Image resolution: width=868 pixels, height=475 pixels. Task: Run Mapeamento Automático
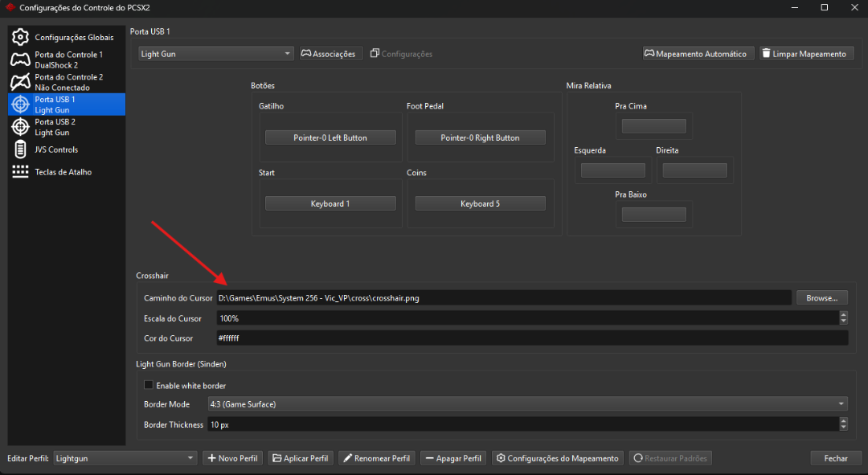698,54
